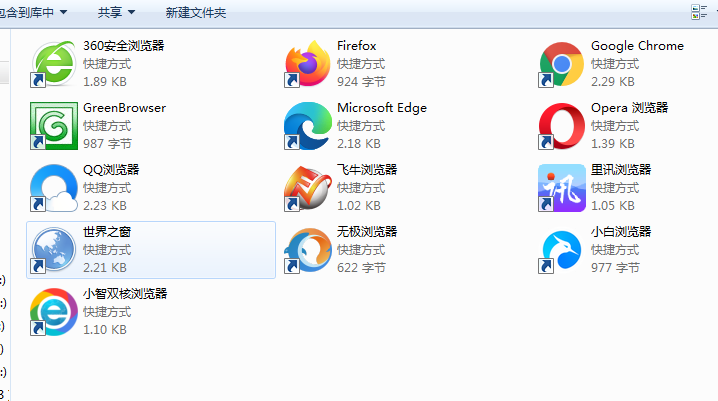Select the 无极浏览器 shortcut icon
This screenshot has height=401, width=718.
308,250
